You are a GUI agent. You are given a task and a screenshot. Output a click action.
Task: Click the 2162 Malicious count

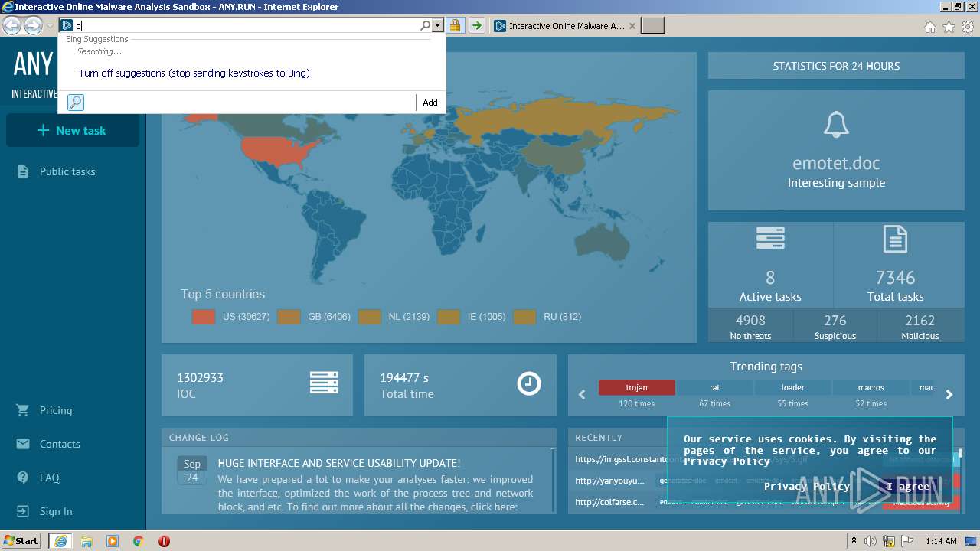tap(920, 321)
